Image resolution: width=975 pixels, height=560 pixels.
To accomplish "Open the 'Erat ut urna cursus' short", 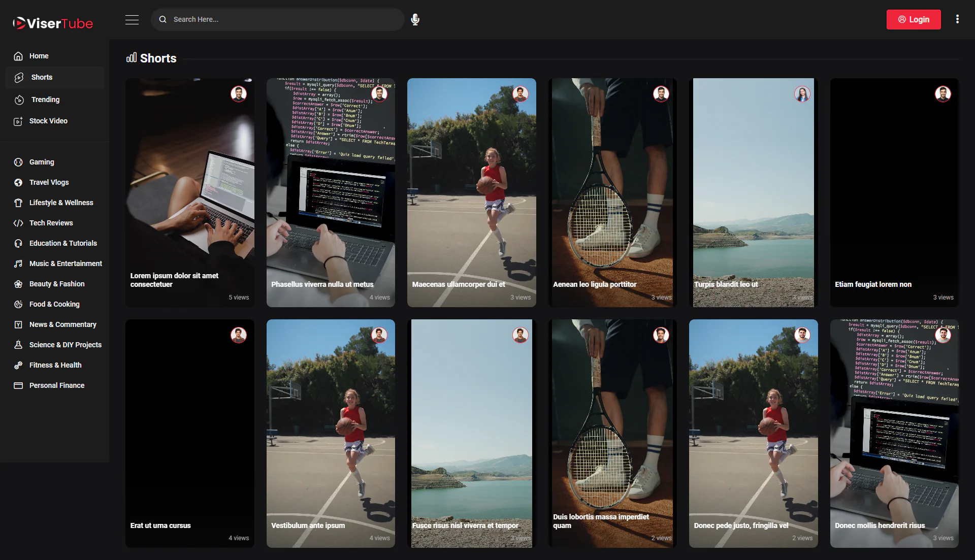I will 189,433.
